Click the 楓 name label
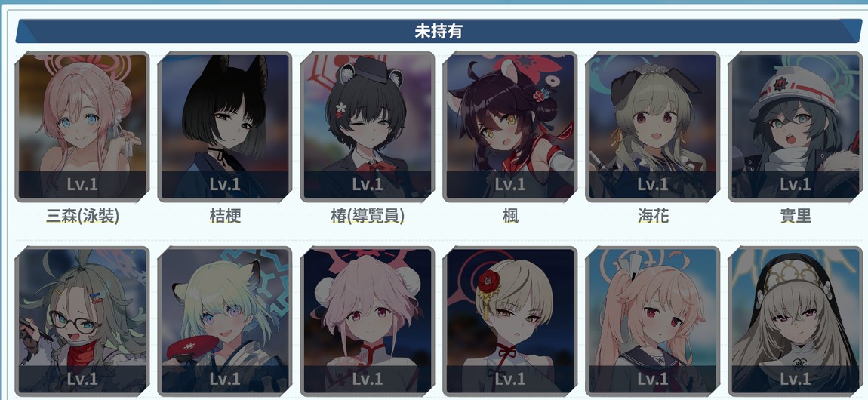 pos(510,217)
